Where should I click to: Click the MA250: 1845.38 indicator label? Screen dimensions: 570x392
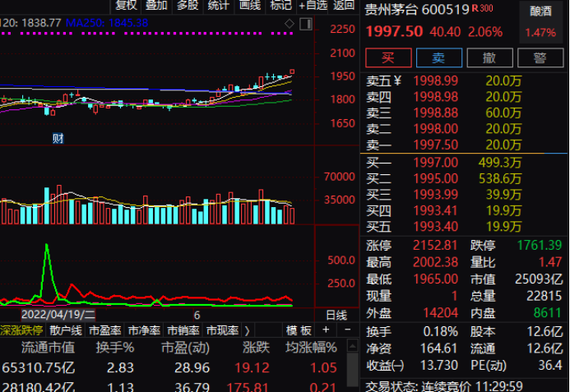click(x=107, y=23)
